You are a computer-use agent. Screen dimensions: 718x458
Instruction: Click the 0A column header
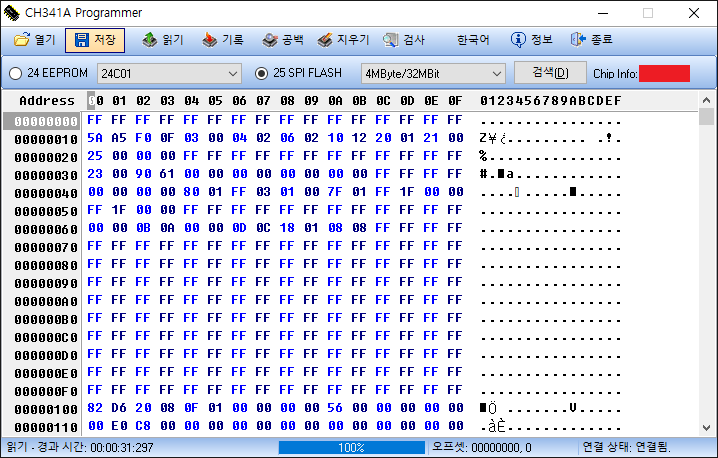[x=335, y=100]
